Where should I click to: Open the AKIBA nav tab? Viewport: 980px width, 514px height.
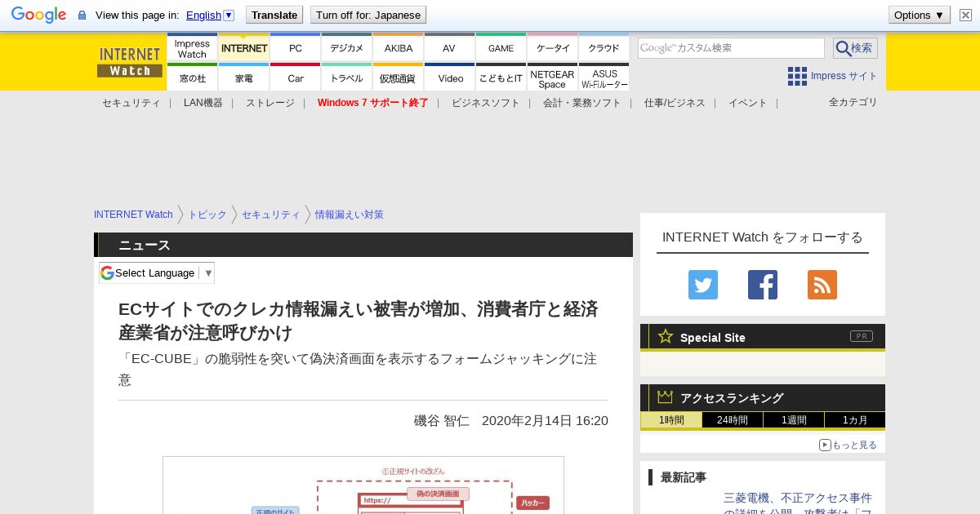[399, 48]
